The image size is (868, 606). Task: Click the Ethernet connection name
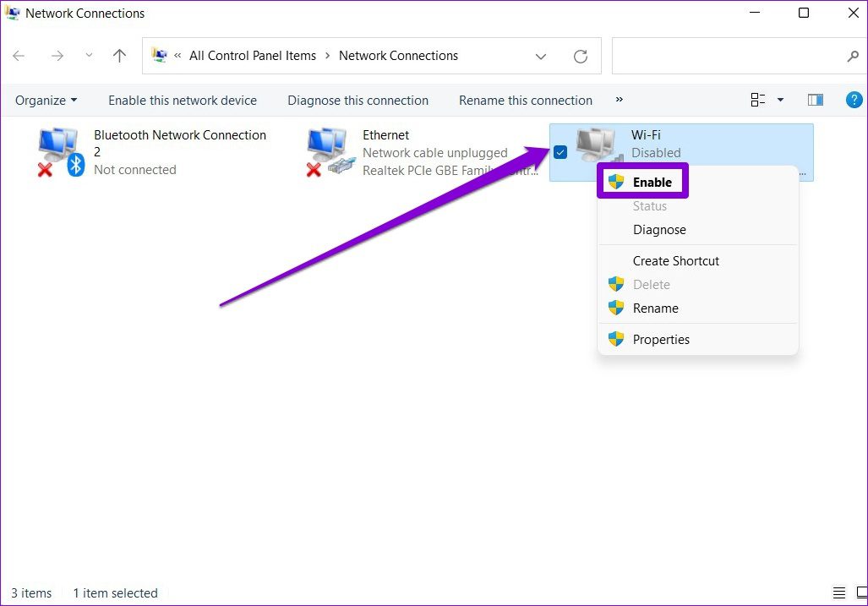pos(386,135)
